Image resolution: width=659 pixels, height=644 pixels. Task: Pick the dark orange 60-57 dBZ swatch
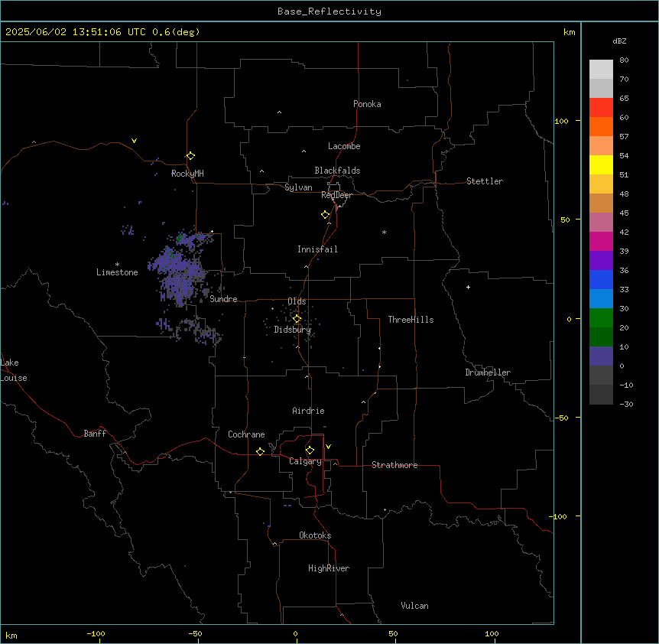[x=601, y=126]
